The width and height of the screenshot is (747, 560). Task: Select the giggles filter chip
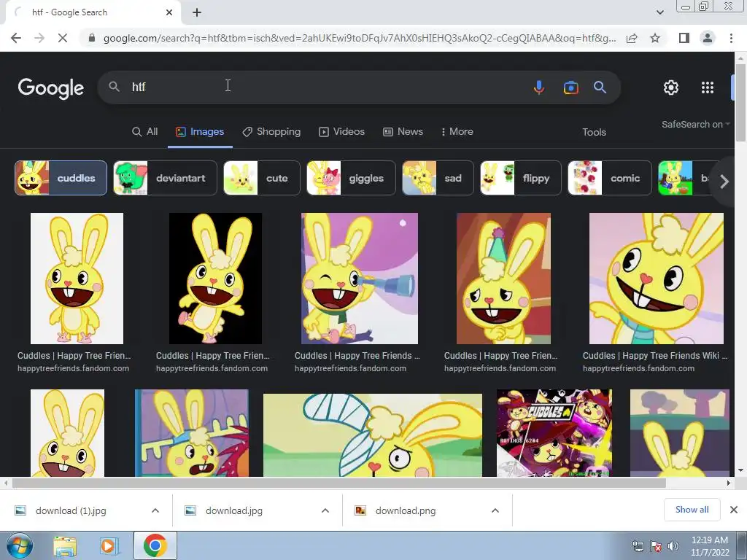pyautogui.click(x=351, y=178)
